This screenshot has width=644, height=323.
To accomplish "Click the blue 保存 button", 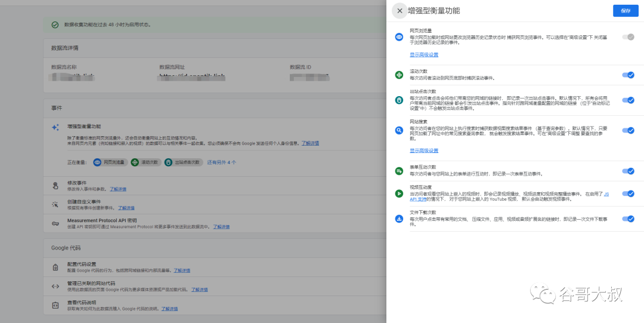I will coord(626,11).
